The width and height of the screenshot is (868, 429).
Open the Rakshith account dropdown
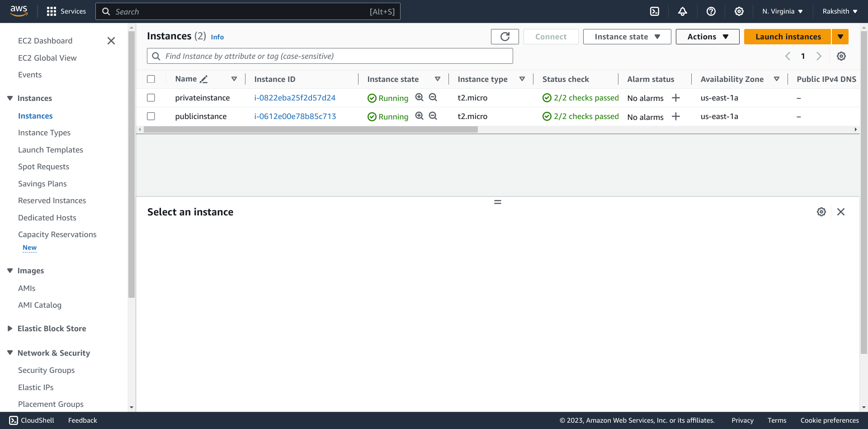(840, 11)
